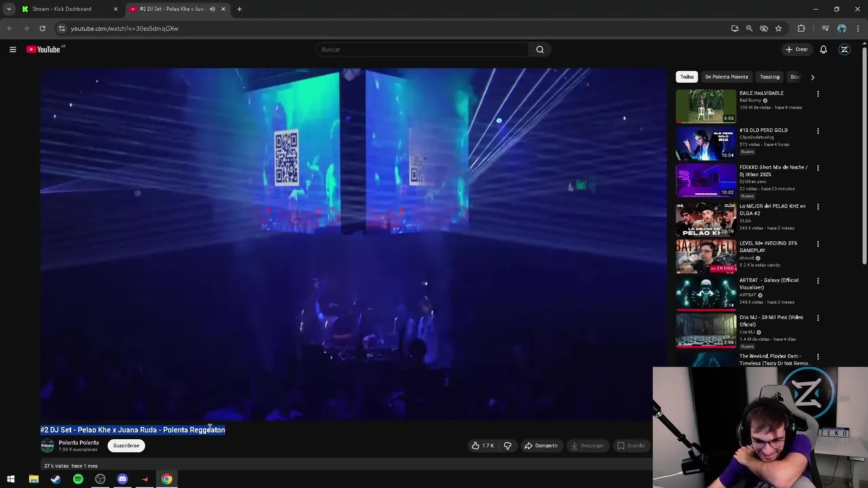Image resolution: width=868 pixels, height=488 pixels.
Task: Install app icon in address bar
Action: tap(734, 28)
